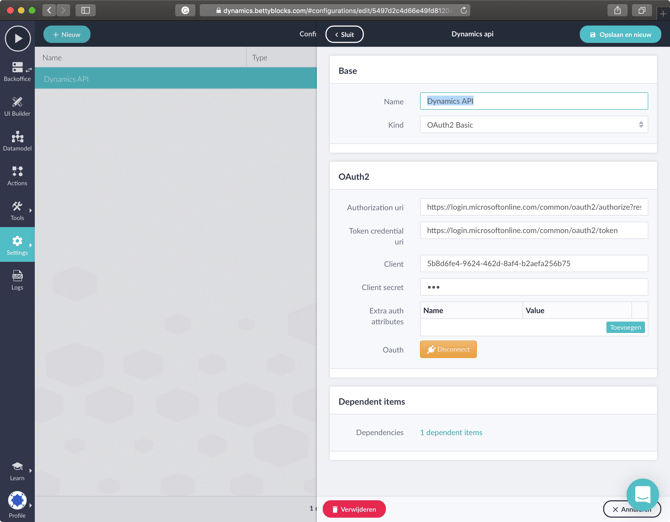Click the Toevoegen button for auth attributes
This screenshot has width=670, height=522.
tap(625, 327)
